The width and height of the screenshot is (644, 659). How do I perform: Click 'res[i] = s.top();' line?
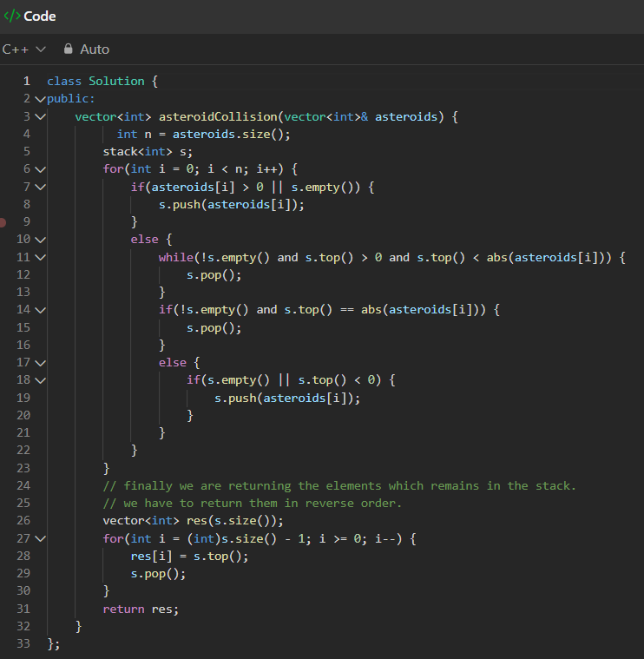(x=189, y=556)
